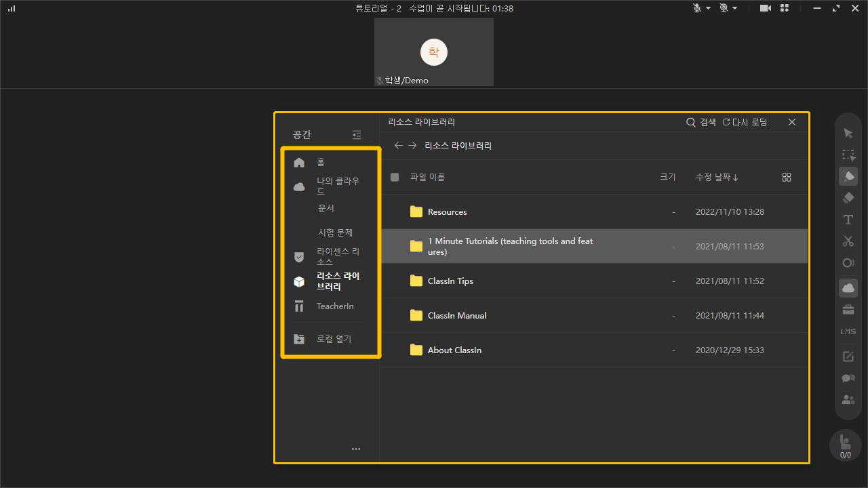Toggle the microphone mute icon

pos(697,8)
